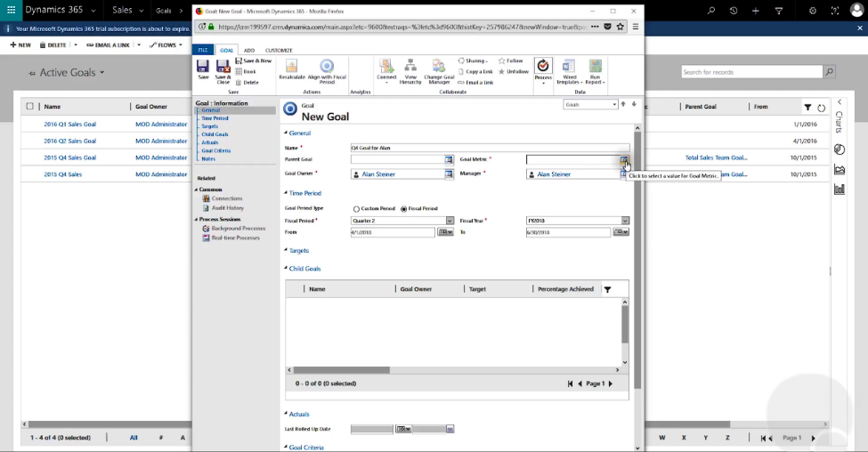Click the refresh icon in Active Goals grid
This screenshot has width=868, height=452.
pyautogui.click(x=822, y=108)
